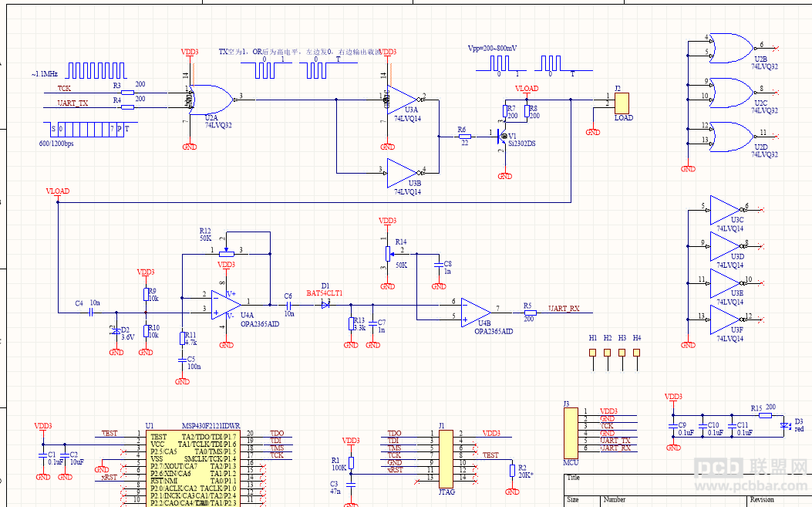Select the J3 MCU connector body
The height and width of the screenshot is (507, 812).
click(x=571, y=434)
